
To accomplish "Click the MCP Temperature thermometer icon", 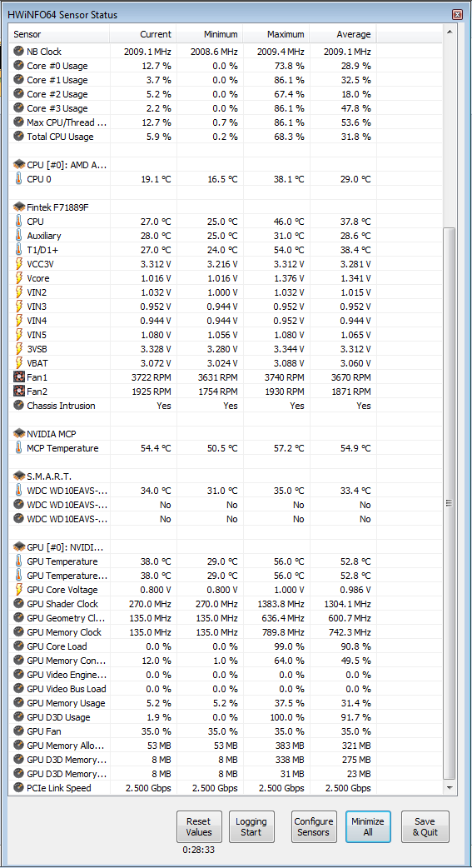I will coord(19,448).
